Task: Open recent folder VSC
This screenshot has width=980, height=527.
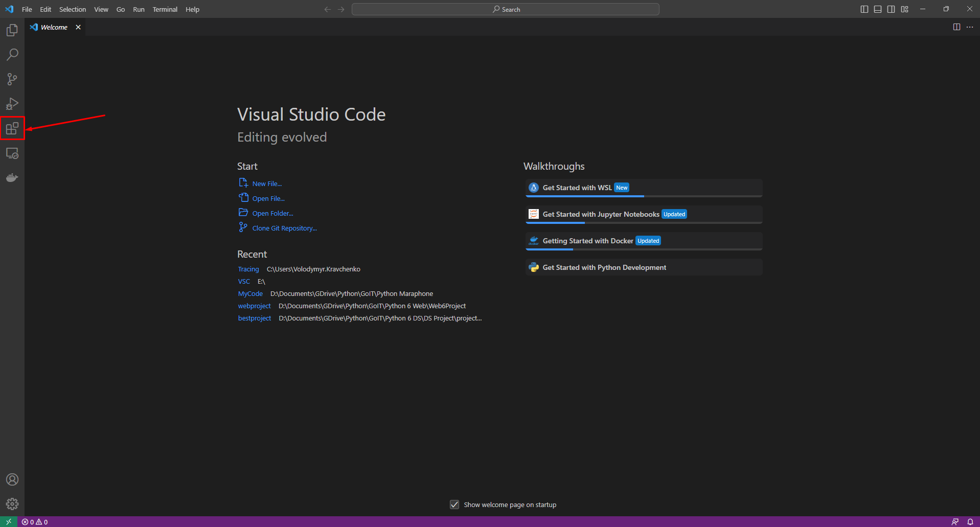Action: point(244,282)
